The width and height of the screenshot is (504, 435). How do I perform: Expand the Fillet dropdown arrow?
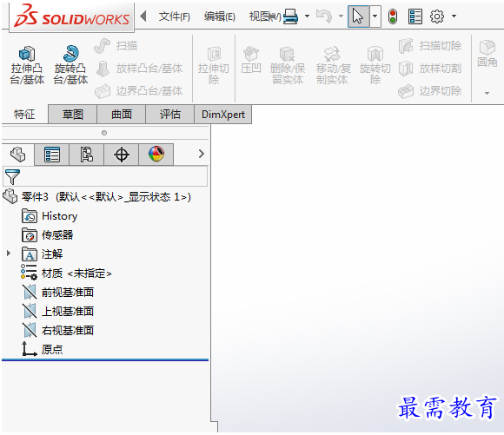[487, 93]
